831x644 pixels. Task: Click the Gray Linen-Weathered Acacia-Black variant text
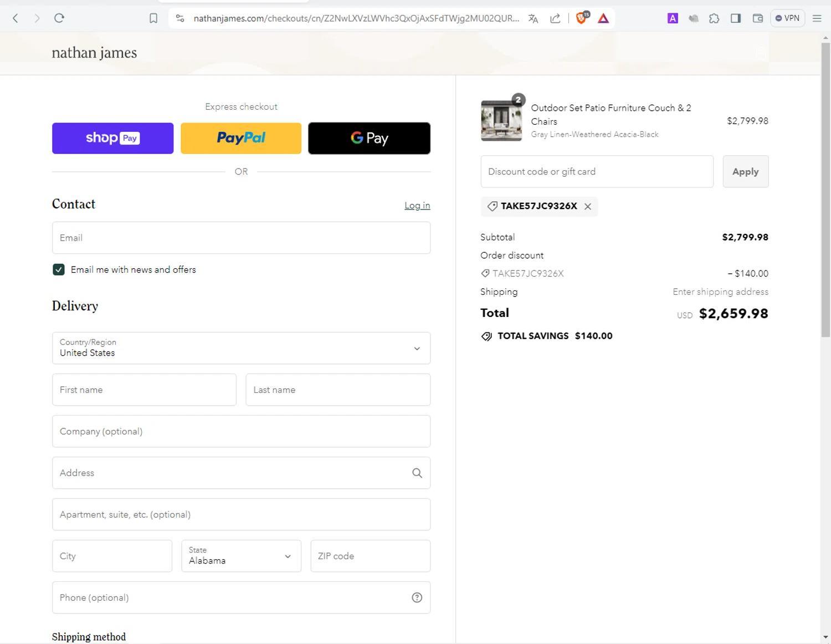click(x=594, y=134)
